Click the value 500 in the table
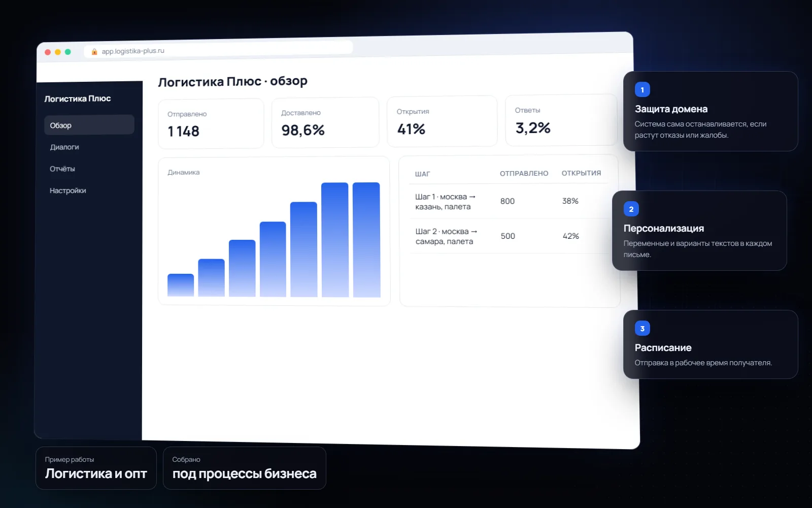This screenshot has width=812, height=508. [508, 236]
